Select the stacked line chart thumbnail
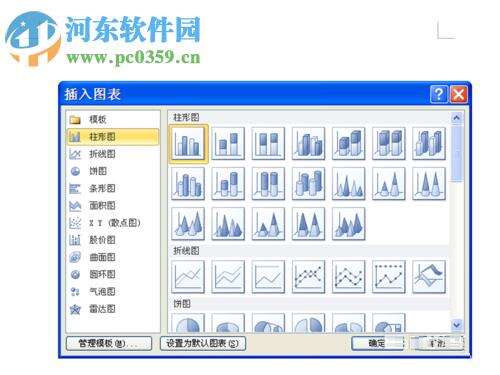 (x=228, y=277)
